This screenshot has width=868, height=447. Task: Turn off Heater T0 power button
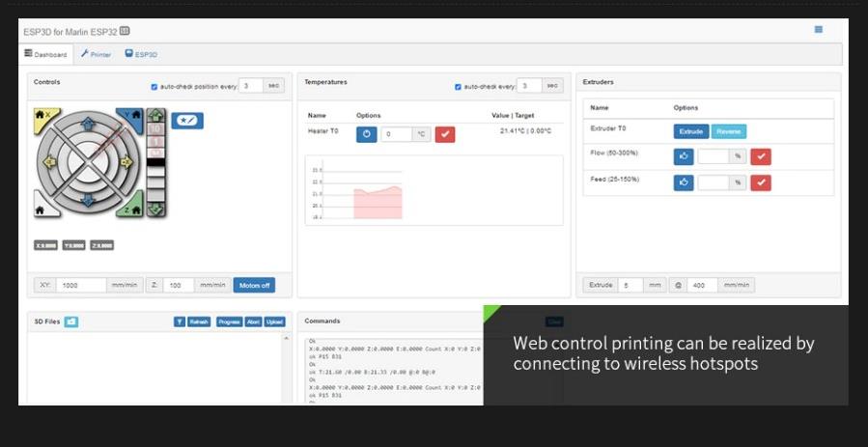(367, 134)
